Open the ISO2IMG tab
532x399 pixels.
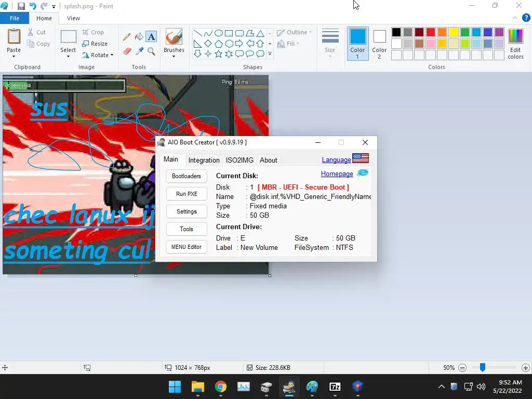point(240,160)
